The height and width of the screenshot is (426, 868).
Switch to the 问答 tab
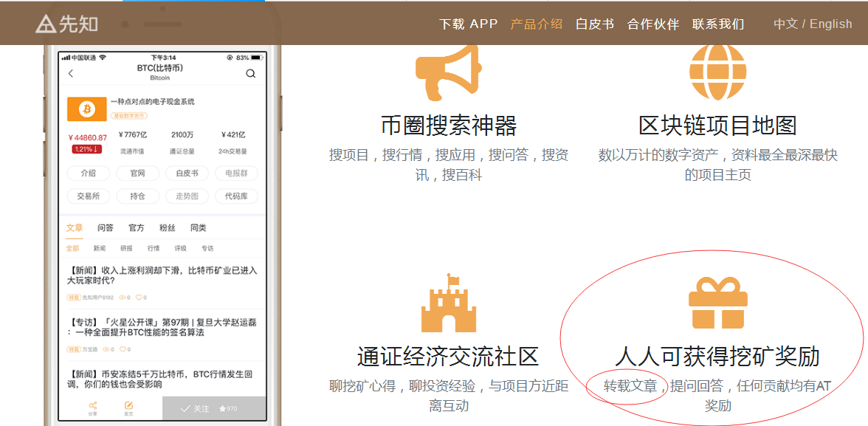tap(105, 227)
